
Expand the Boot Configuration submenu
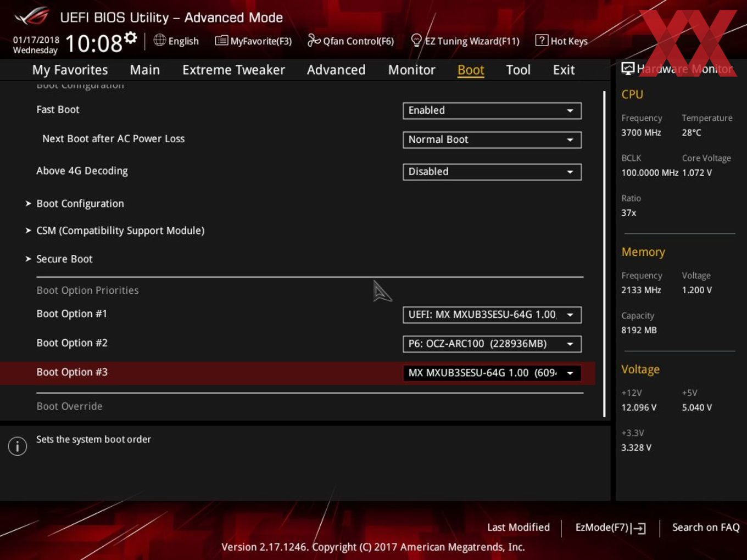pyautogui.click(x=80, y=204)
